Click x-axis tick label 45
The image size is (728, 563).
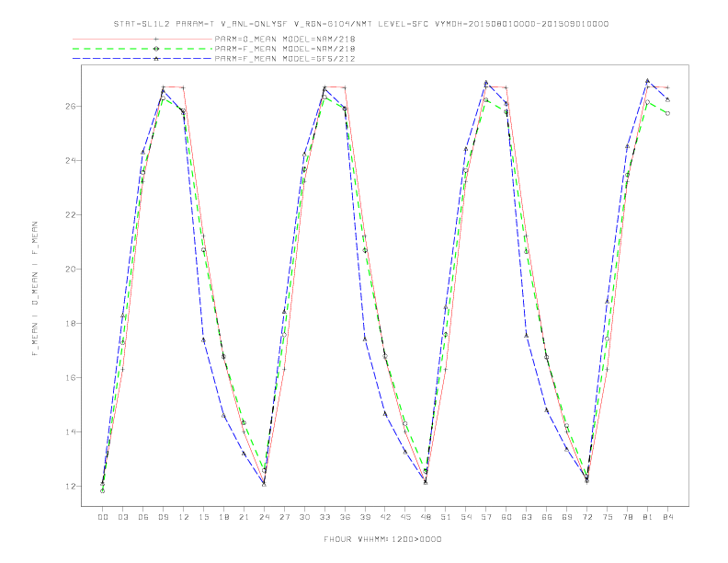(x=405, y=517)
